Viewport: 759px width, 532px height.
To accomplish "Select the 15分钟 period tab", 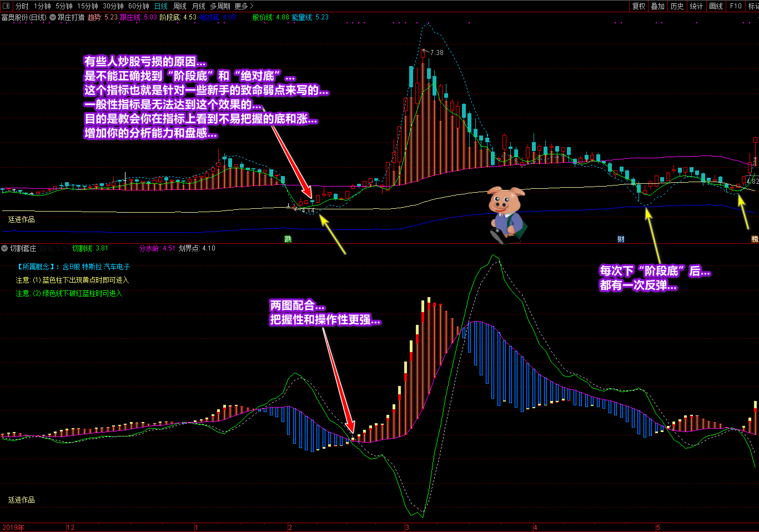I will tap(87, 6).
